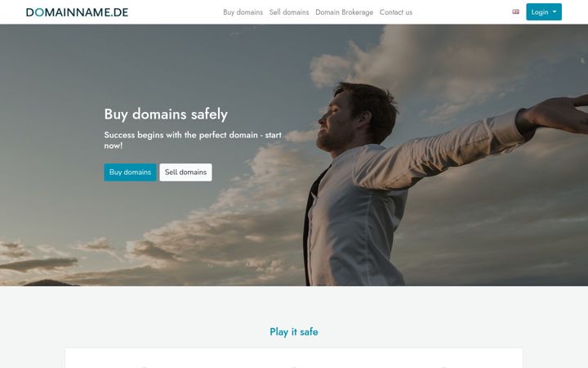Select the 'Success begins with the perfect domain' text
588x368 pixels.
tap(180, 135)
